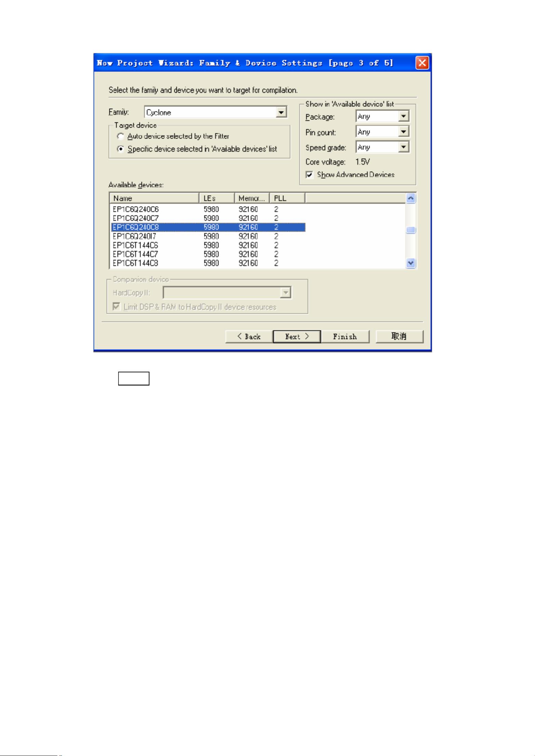Image resolution: width=535 pixels, height=756 pixels.
Task: Click the 取消 cancel button
Action: (399, 337)
